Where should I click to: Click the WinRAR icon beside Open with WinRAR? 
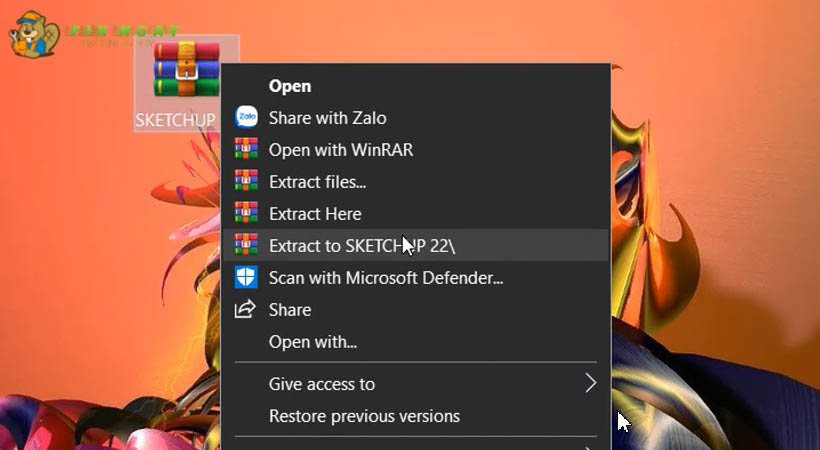click(x=246, y=150)
